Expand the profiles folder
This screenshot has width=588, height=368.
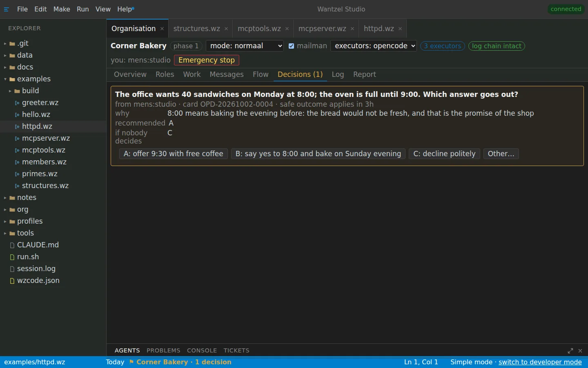pyautogui.click(x=5, y=222)
